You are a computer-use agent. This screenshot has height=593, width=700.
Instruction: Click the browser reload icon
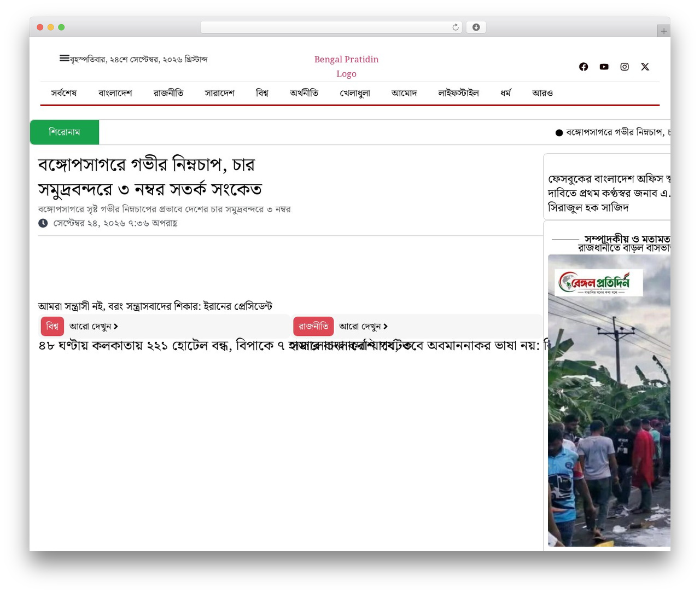456,27
